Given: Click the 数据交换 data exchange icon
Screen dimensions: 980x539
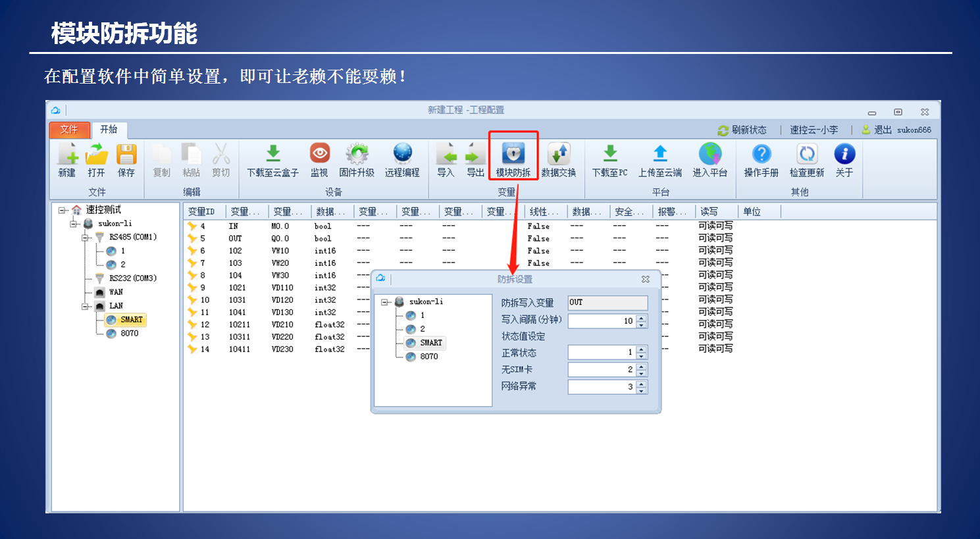Looking at the screenshot, I should (558, 155).
